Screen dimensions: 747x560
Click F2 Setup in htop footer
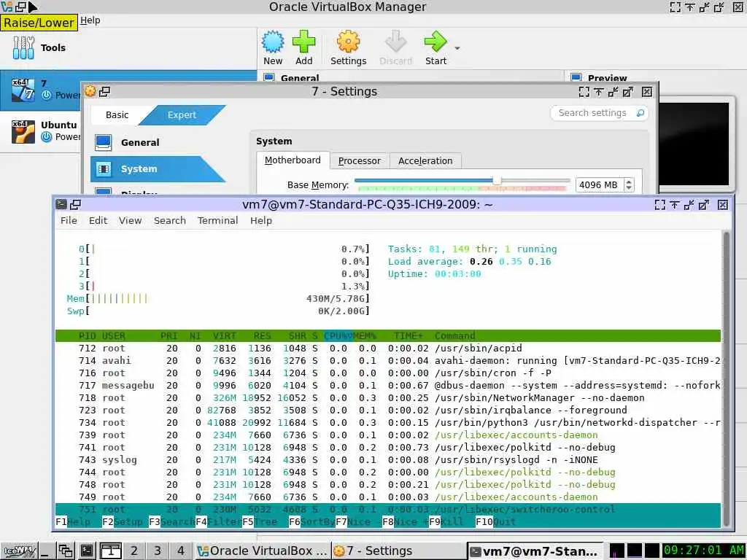[123, 522]
